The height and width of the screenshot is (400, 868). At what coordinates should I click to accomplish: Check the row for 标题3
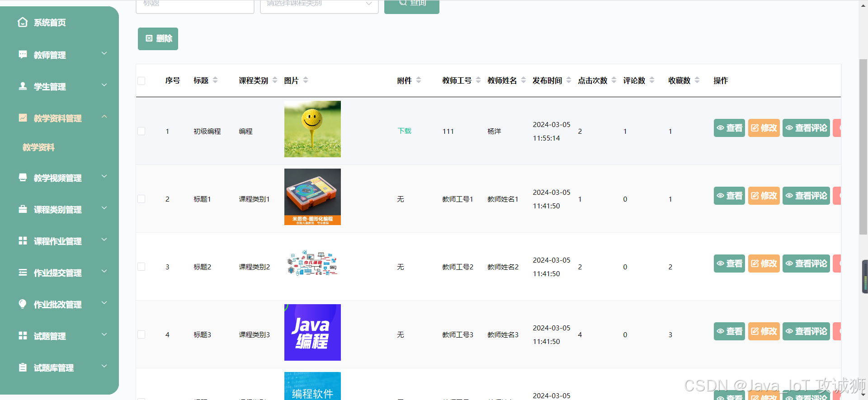(x=142, y=334)
